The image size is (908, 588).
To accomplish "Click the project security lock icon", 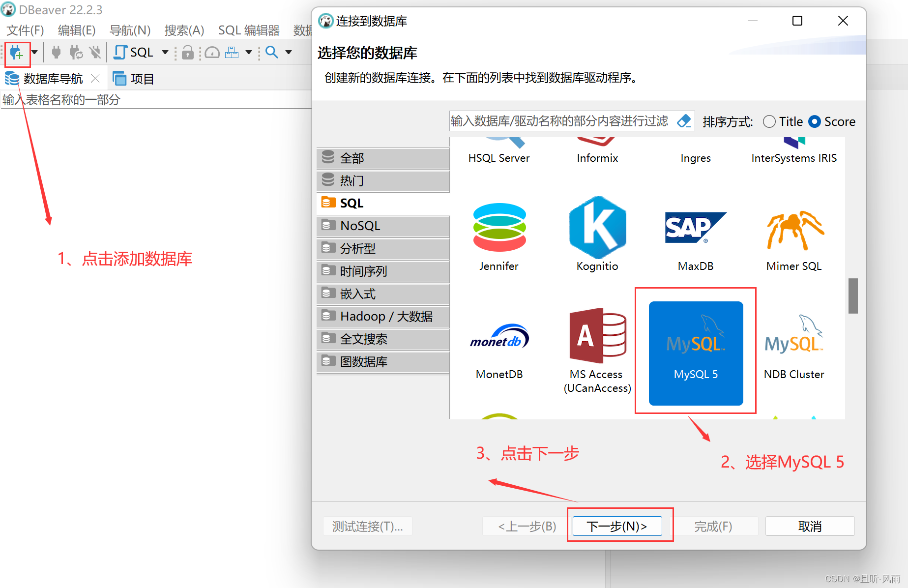I will tap(188, 52).
